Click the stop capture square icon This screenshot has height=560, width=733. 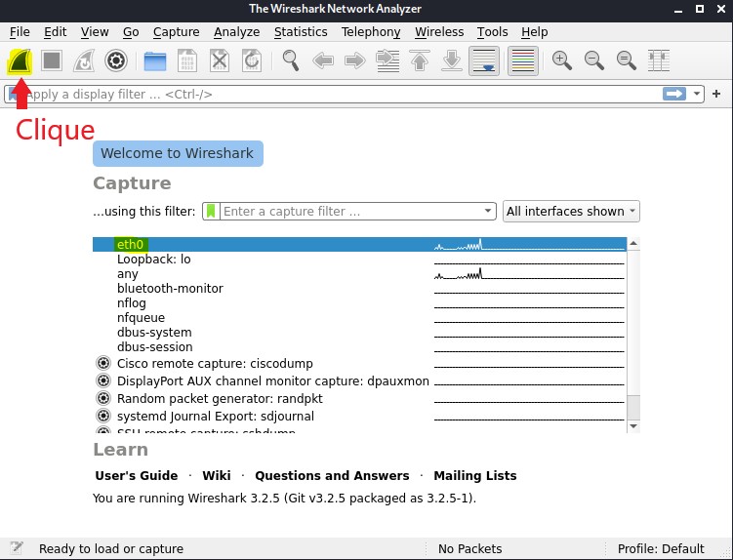point(52,61)
